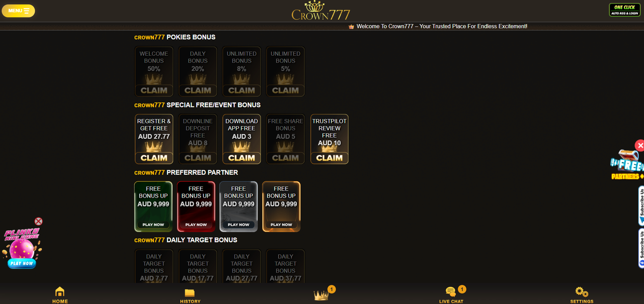This screenshot has width=644, height=304.
Task: Open the Free Partners treasure chest banner
Action: (627, 164)
